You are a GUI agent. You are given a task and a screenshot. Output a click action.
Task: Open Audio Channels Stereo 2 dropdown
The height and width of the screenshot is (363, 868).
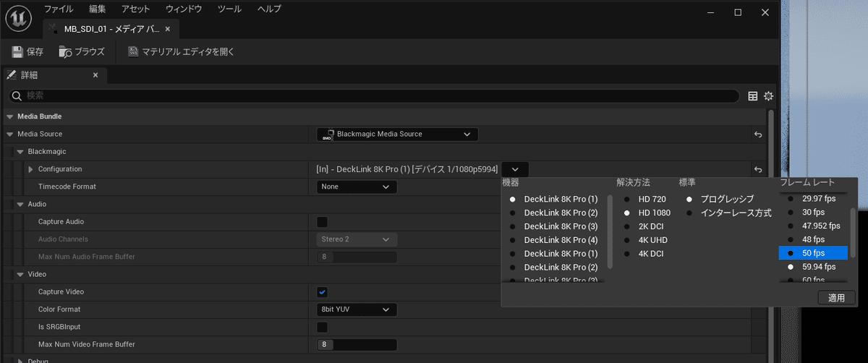pyautogui.click(x=357, y=239)
